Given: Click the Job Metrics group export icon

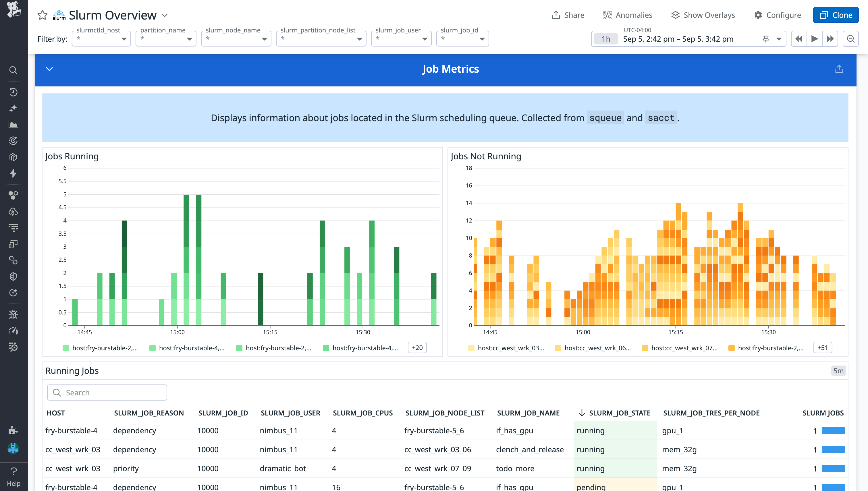Looking at the screenshot, I should click(839, 69).
